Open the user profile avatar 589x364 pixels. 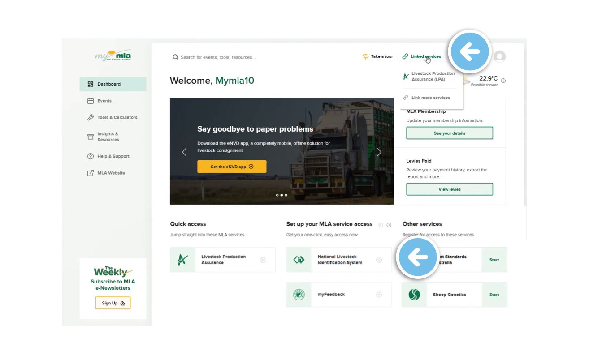(x=499, y=57)
